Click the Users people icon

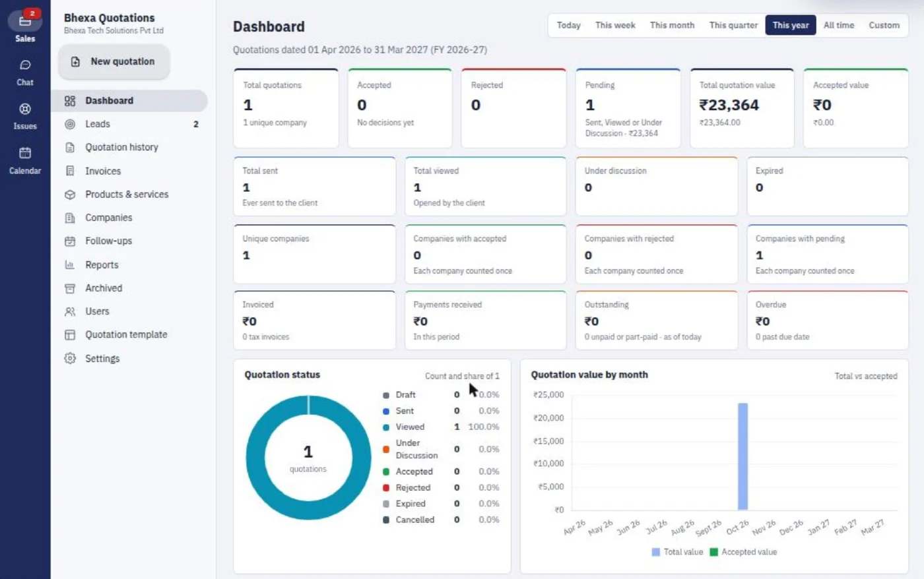tap(70, 311)
